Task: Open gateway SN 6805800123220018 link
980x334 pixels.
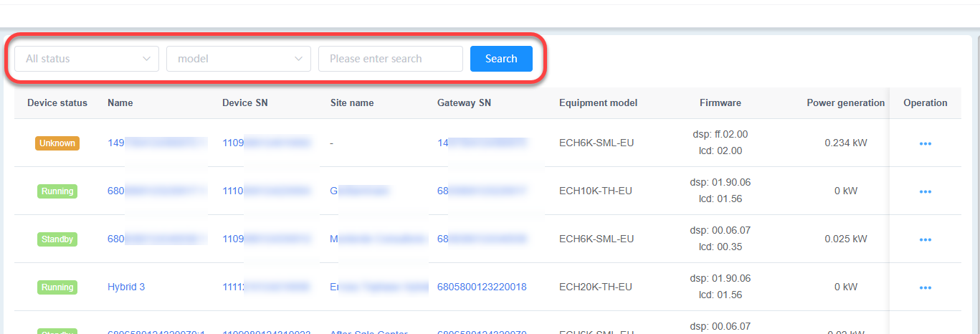Action: [482, 287]
